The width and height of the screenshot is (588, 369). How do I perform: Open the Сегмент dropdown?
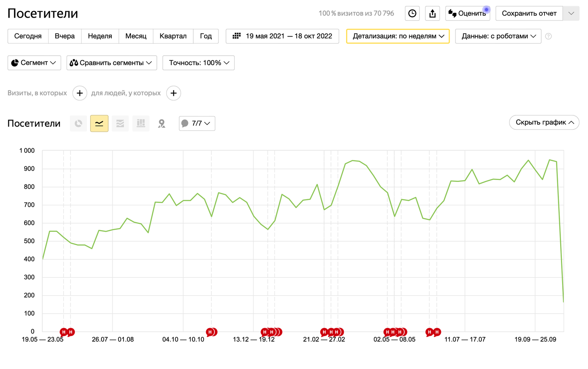click(34, 63)
